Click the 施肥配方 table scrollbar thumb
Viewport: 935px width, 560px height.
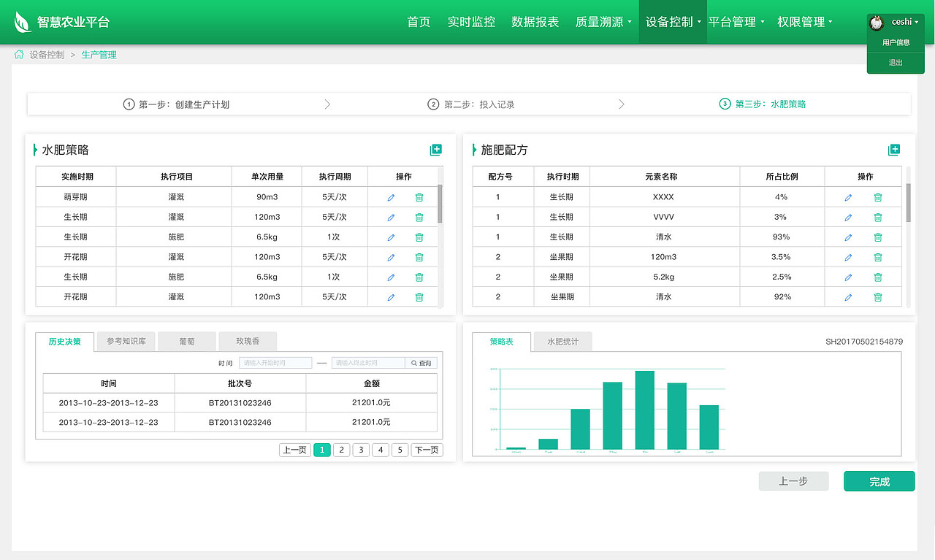coord(909,202)
